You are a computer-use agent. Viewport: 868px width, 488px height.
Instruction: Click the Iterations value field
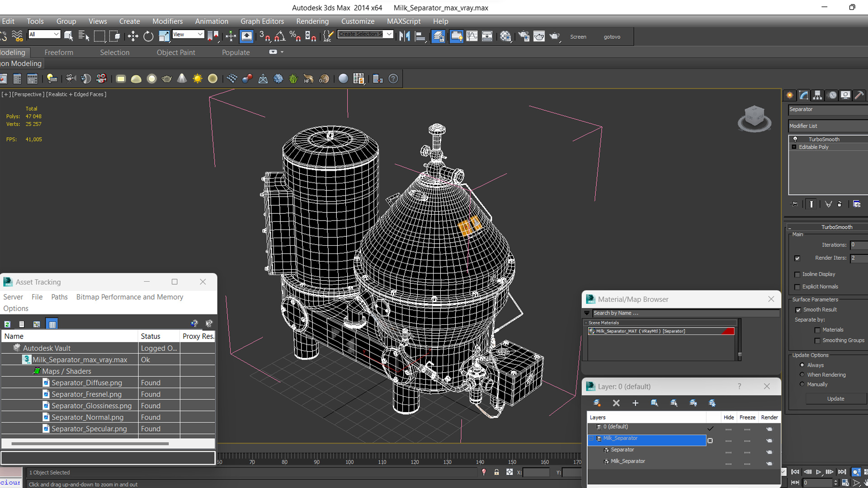coord(859,245)
